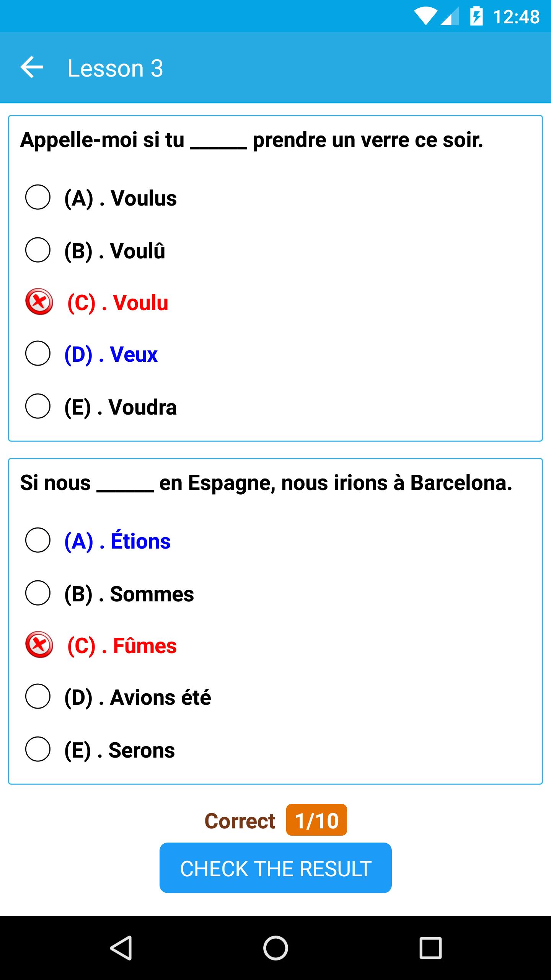
Task: Click the red X icon next to Voulu
Action: [x=39, y=302]
